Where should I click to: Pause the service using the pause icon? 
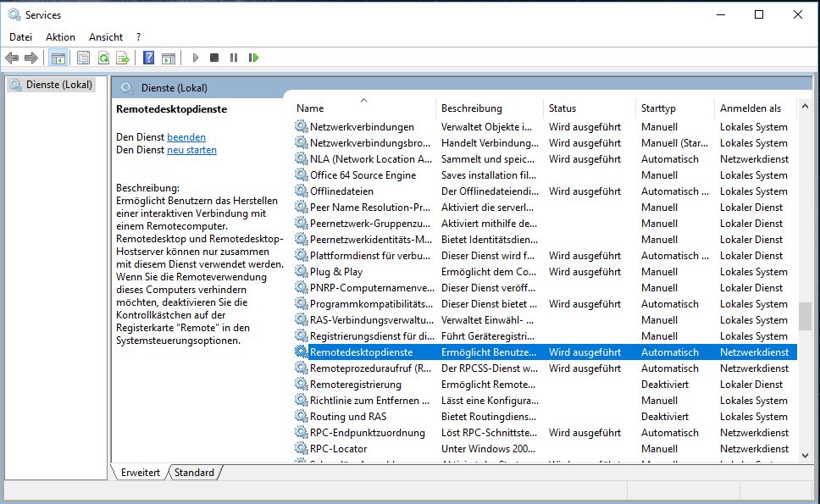coord(234,58)
